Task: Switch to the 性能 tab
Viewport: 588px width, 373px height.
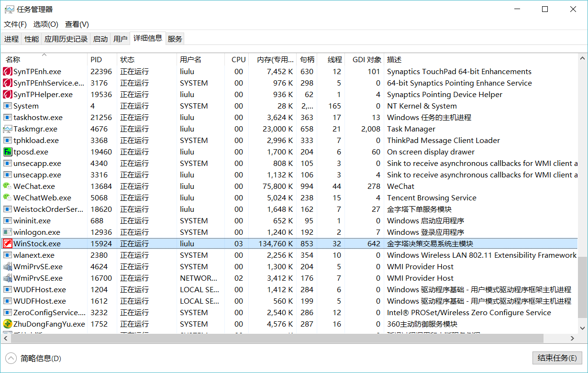Action: [x=32, y=39]
